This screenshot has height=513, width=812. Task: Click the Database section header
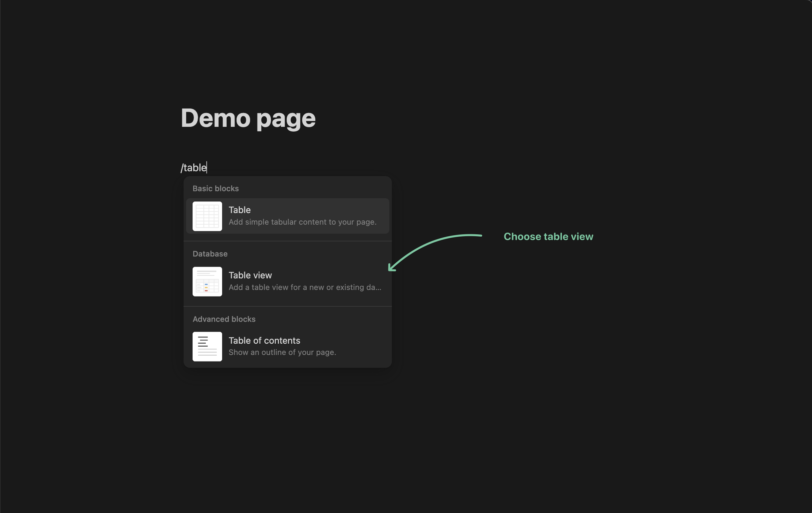210,254
